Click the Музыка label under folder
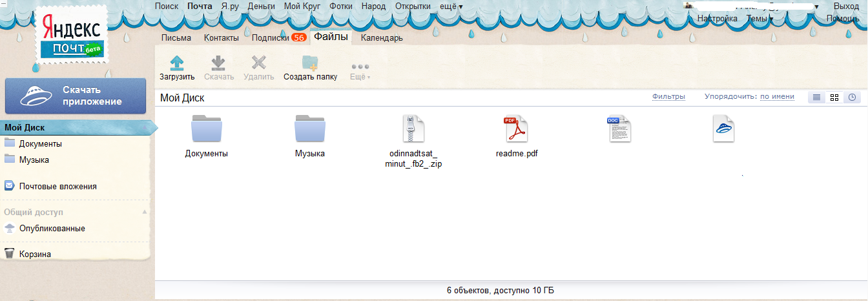The width and height of the screenshot is (868, 301). 310,154
